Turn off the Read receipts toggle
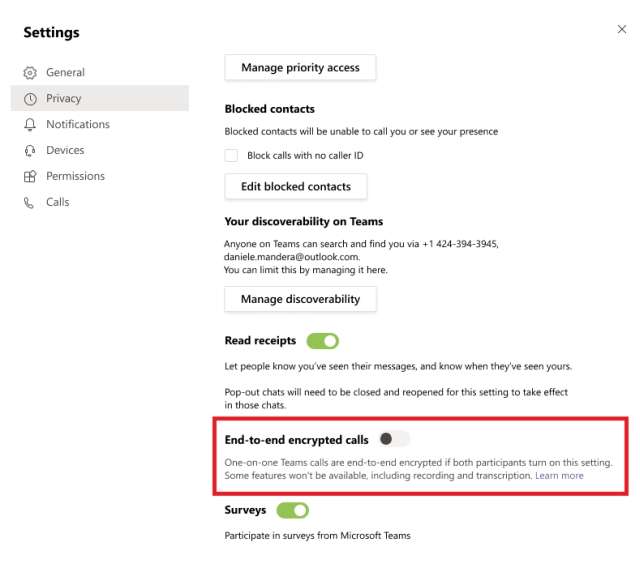Screen dimensions: 640x581 pos(323,341)
